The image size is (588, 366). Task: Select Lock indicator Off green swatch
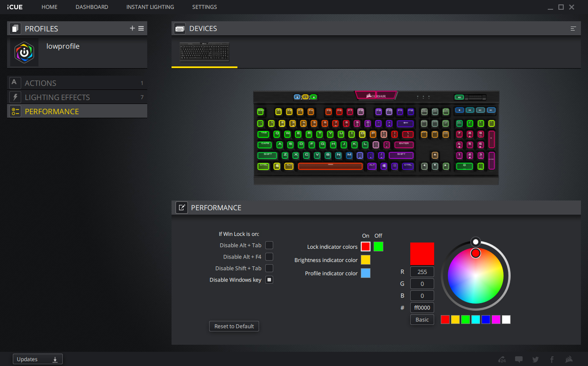point(378,247)
